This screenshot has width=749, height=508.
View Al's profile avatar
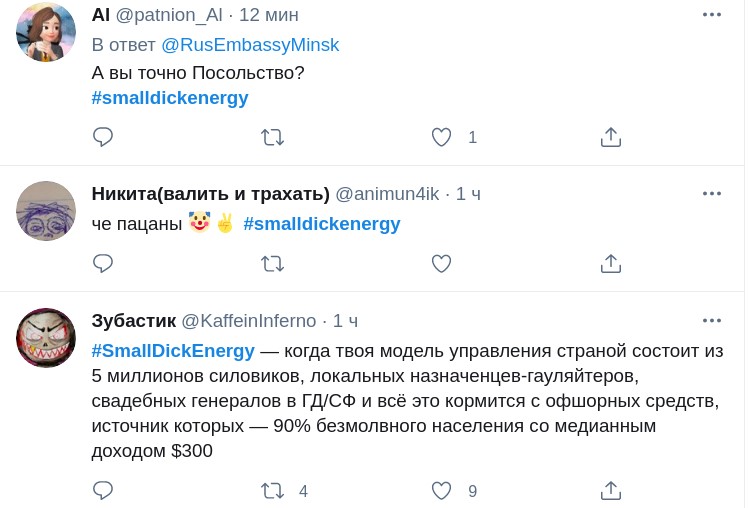coord(46,32)
